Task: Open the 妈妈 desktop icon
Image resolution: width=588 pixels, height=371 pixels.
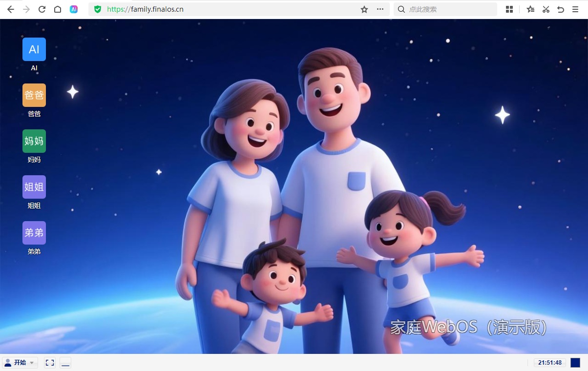Action: 34,142
